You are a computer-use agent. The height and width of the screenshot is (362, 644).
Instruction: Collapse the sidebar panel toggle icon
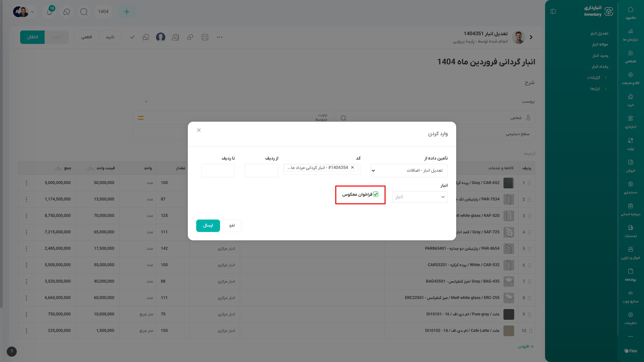[553, 11]
